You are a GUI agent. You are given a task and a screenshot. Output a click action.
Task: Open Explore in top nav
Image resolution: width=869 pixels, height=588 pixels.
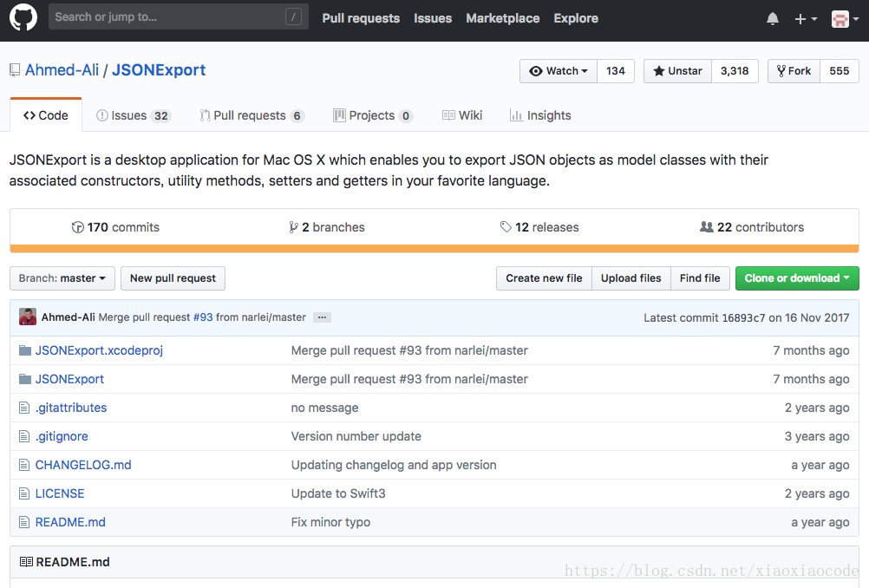point(576,18)
